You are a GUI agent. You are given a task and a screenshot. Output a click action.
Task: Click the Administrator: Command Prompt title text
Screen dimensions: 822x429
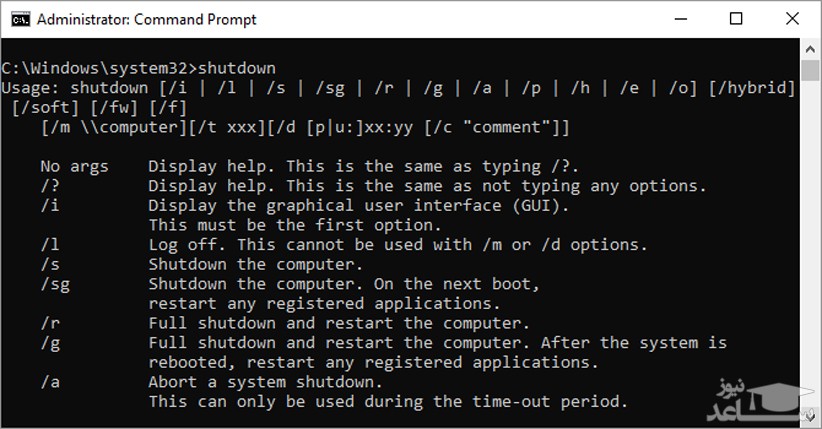pyautogui.click(x=146, y=19)
